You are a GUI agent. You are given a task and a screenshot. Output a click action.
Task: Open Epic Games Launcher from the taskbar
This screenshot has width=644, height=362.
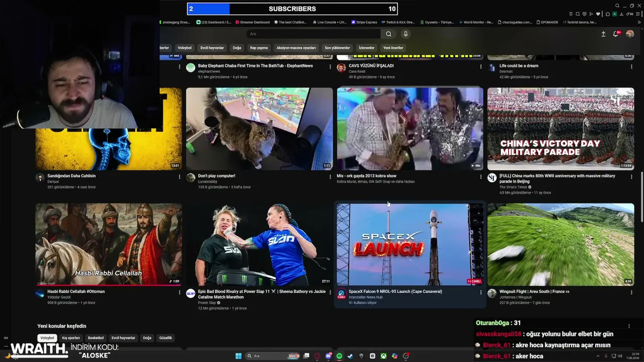pyautogui.click(x=361, y=356)
